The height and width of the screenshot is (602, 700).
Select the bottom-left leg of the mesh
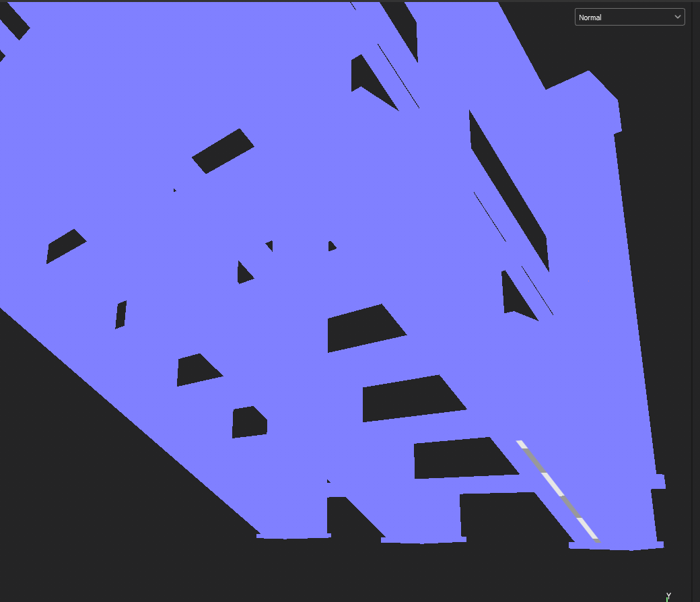point(293,532)
